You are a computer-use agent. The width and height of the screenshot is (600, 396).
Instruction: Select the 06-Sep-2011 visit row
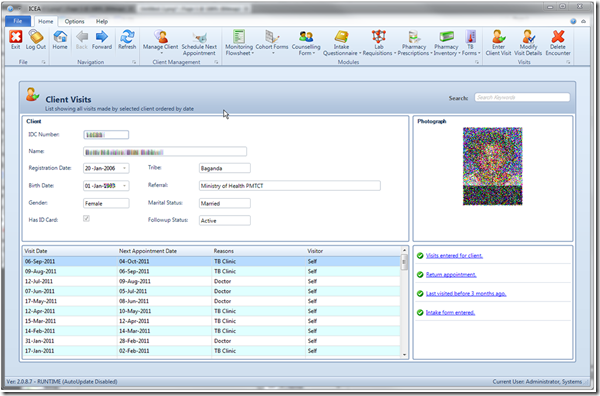[x=212, y=262]
